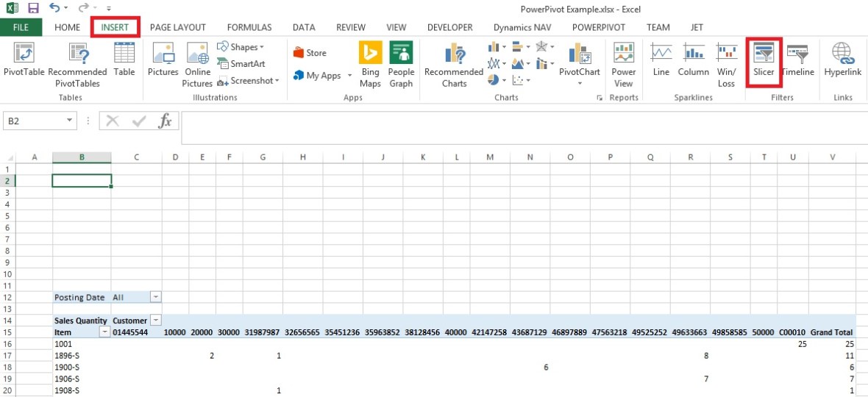Switch to the JET tab
Viewport: 868px width, 397px height.
coord(697,27)
